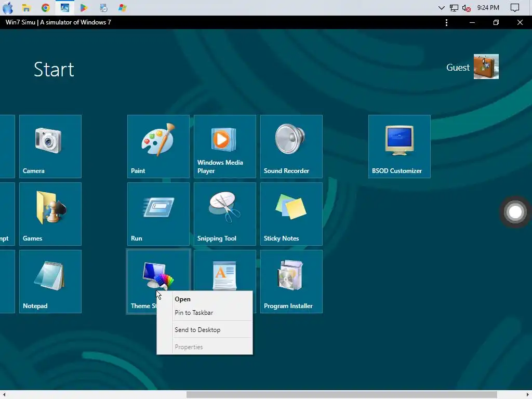Click the Guest username label
Image resolution: width=532 pixels, height=399 pixels.
pyautogui.click(x=458, y=67)
